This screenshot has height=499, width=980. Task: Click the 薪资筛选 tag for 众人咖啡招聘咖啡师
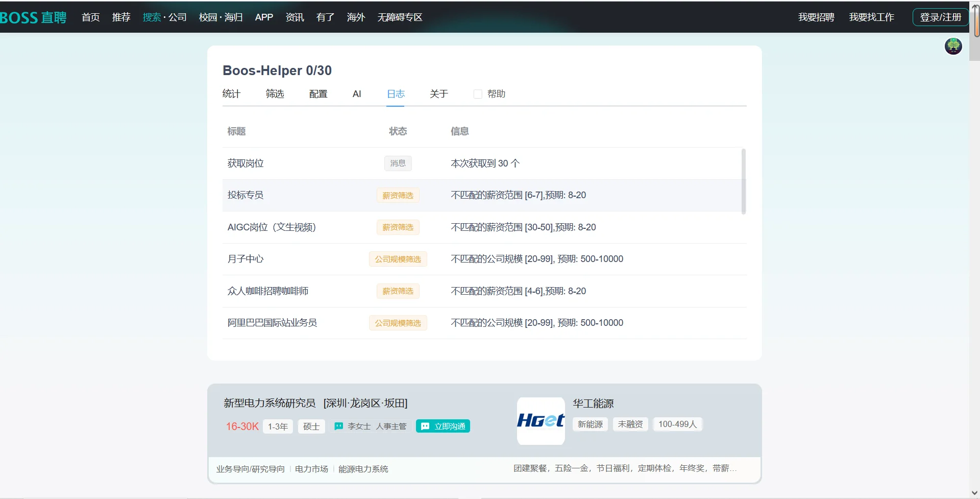(398, 291)
